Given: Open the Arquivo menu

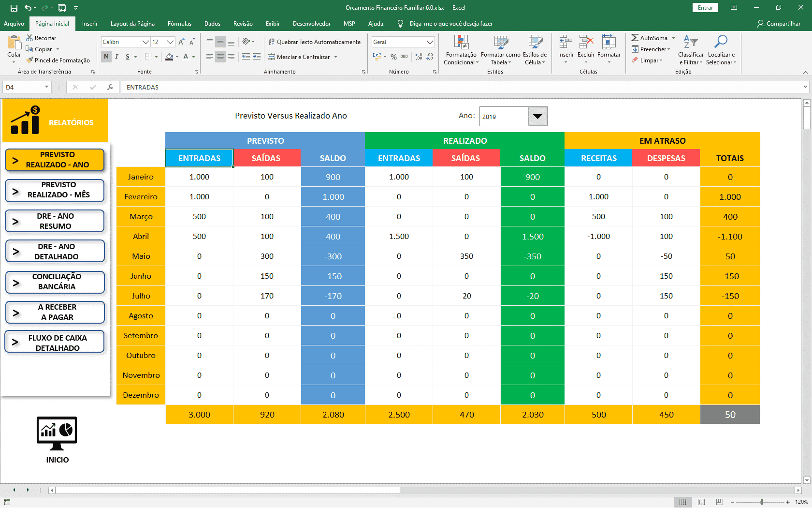Looking at the screenshot, I should 14,23.
